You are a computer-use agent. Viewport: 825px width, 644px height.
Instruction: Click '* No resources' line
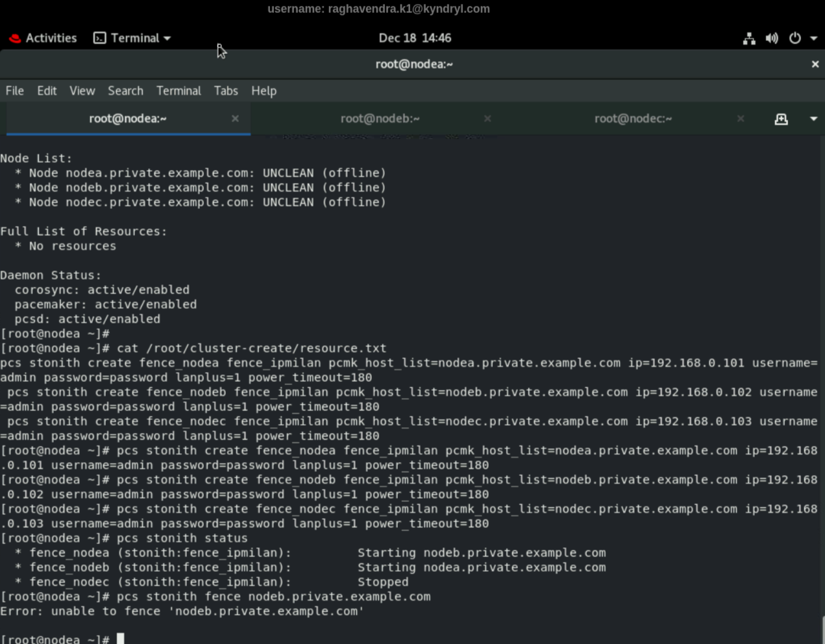(66, 246)
